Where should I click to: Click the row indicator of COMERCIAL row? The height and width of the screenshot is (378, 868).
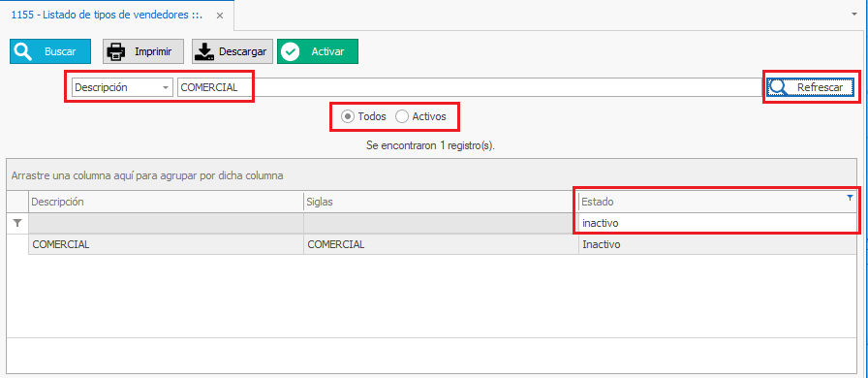[x=17, y=244]
